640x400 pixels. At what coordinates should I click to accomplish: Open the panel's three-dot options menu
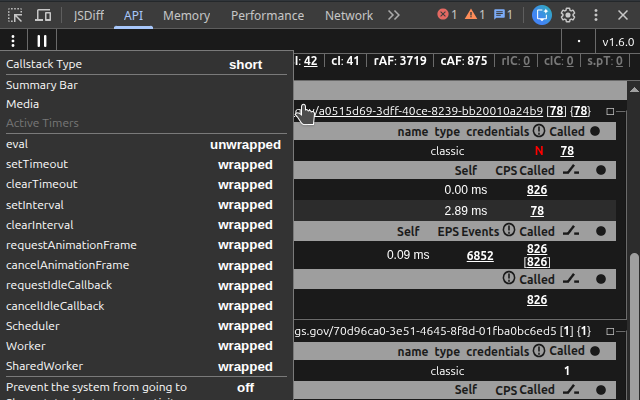pos(13,41)
